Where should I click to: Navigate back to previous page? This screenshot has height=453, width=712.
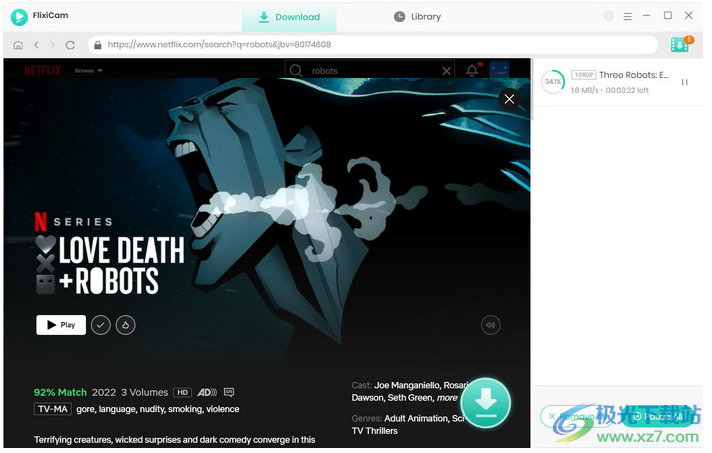[x=36, y=45]
